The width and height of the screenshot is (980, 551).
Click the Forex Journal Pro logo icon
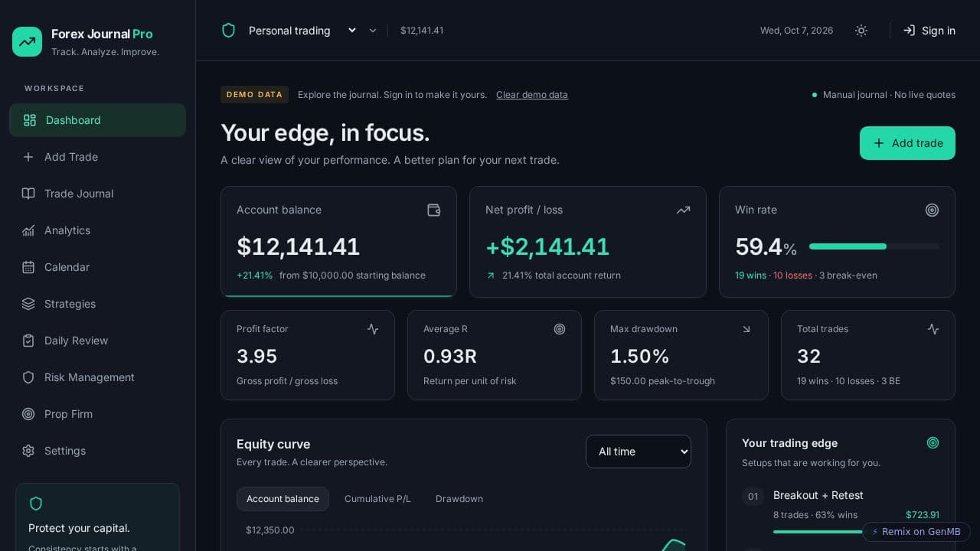click(x=28, y=41)
